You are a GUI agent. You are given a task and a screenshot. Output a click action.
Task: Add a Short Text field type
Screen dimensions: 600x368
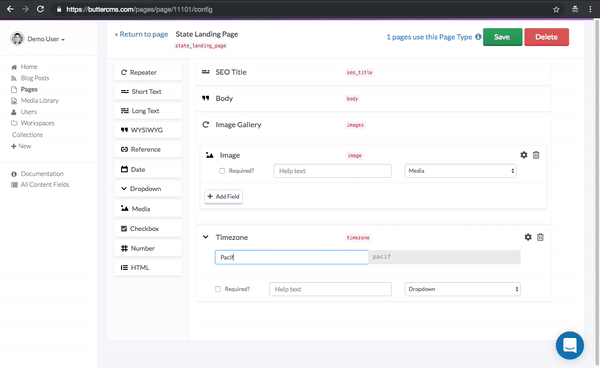click(148, 92)
